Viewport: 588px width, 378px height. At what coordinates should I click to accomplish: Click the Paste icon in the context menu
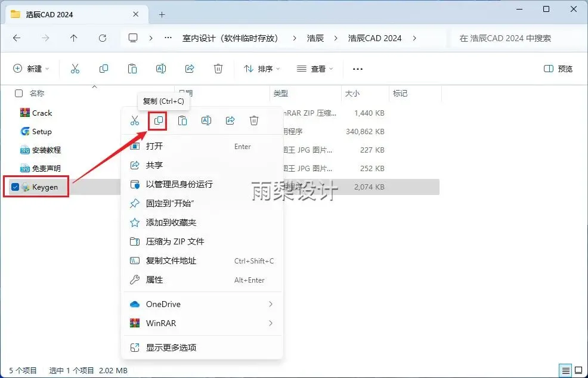coord(182,120)
